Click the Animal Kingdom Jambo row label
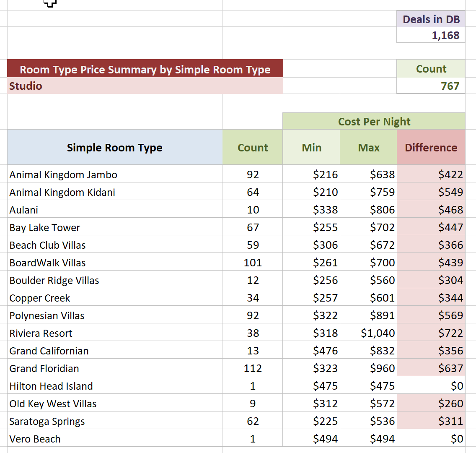Image resolution: width=476 pixels, height=453 pixels. point(64,174)
